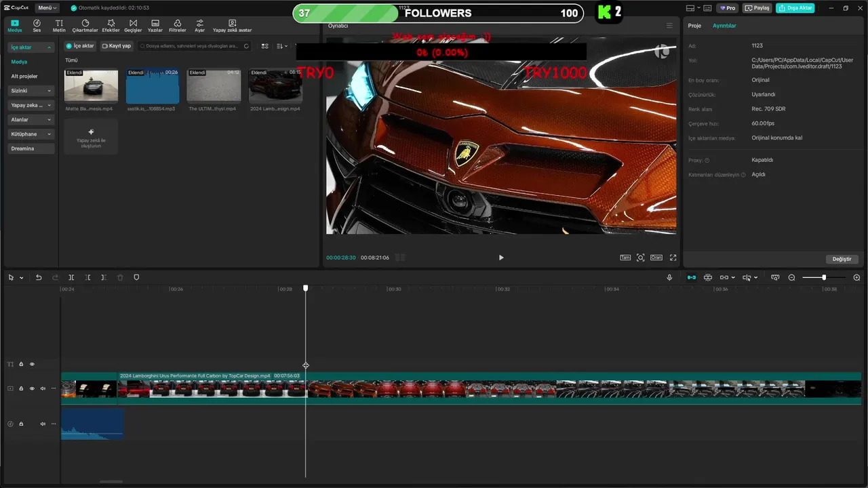
Task: Play the preview video
Action: pos(501,258)
